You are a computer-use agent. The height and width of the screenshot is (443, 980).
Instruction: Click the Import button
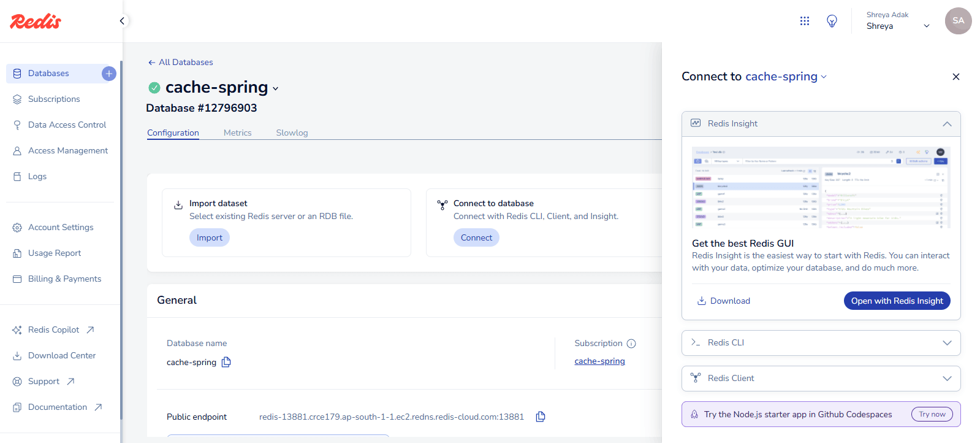pyautogui.click(x=210, y=237)
